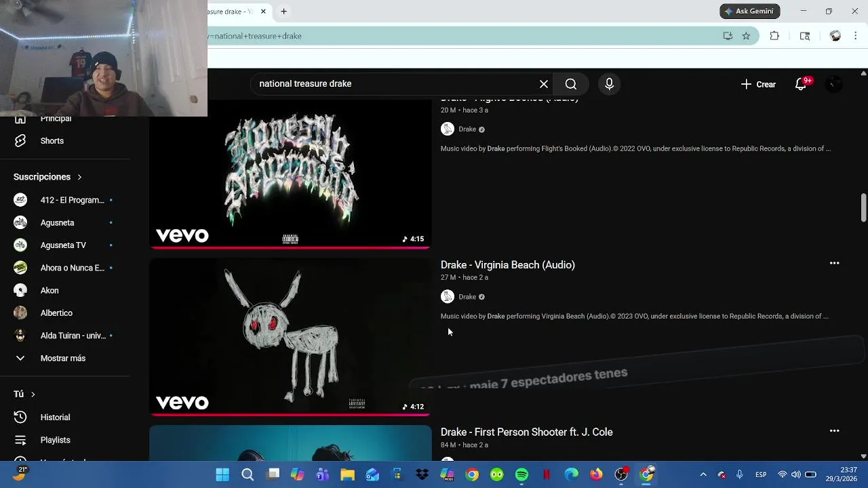Open Drake channel under Flight's Booked result
This screenshot has width=868, height=488.
coord(467,129)
